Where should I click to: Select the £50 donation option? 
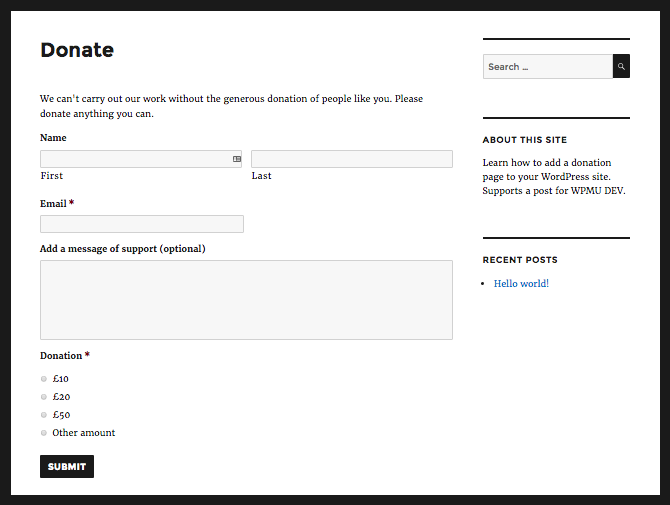click(44, 415)
